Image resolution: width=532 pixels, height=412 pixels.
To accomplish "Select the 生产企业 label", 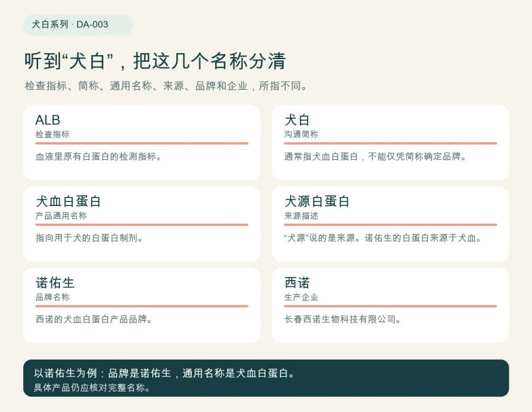I will coord(301,297).
